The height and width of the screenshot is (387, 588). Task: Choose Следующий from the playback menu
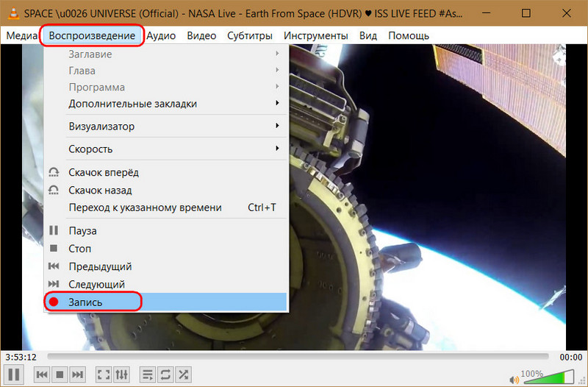165,284
